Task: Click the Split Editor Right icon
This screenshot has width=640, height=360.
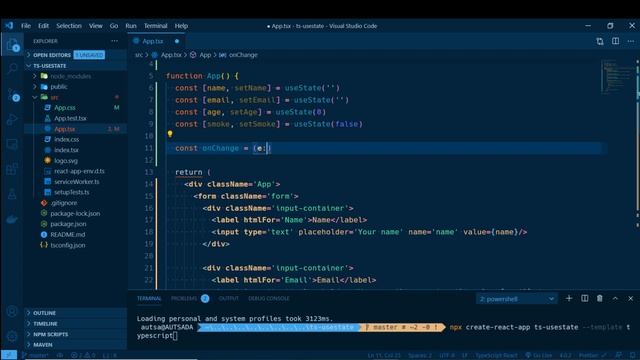Action: pyautogui.click(x=616, y=41)
